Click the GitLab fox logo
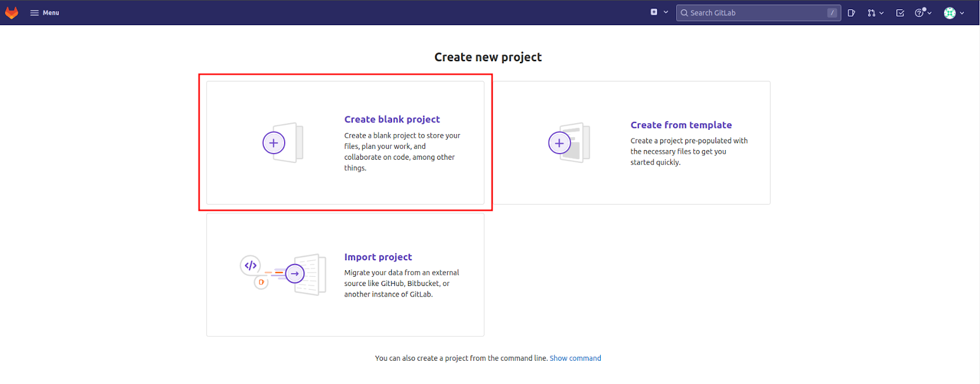The width and height of the screenshot is (980, 384). pos(12,12)
